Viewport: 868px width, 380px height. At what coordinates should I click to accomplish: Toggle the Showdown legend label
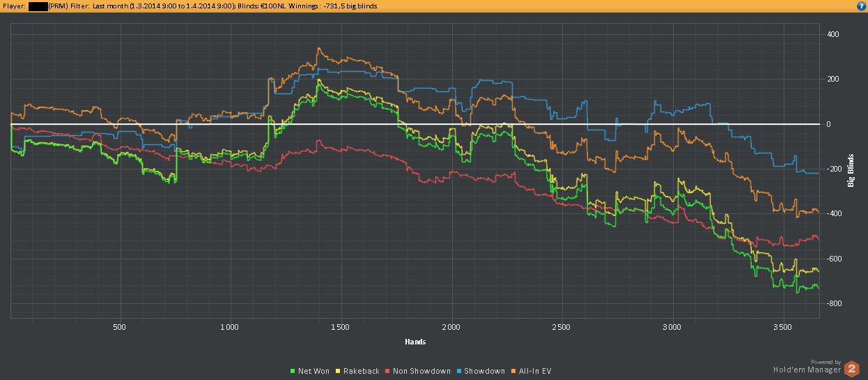pos(484,372)
